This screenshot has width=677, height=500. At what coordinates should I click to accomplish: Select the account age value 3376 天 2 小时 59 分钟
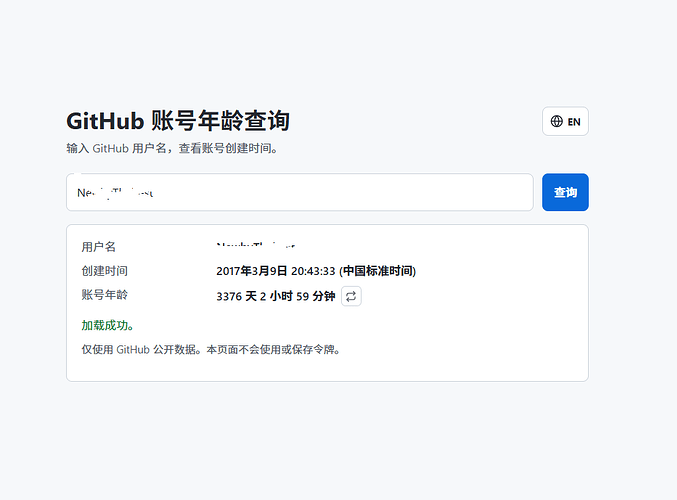275,296
